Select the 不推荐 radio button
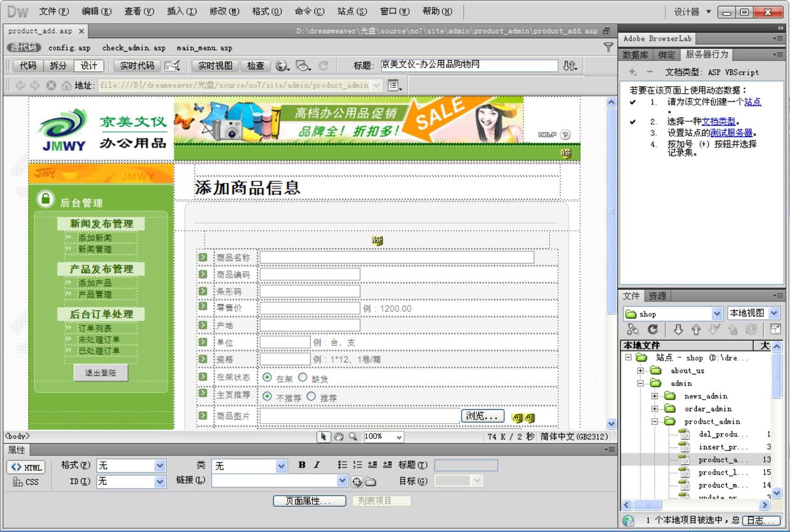This screenshot has width=790, height=532. (x=267, y=396)
